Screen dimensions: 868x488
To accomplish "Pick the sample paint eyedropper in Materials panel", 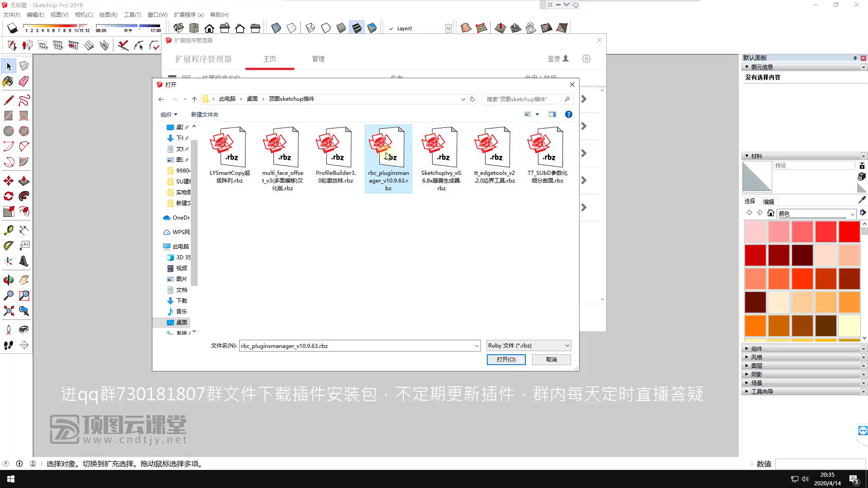I will coord(862,199).
